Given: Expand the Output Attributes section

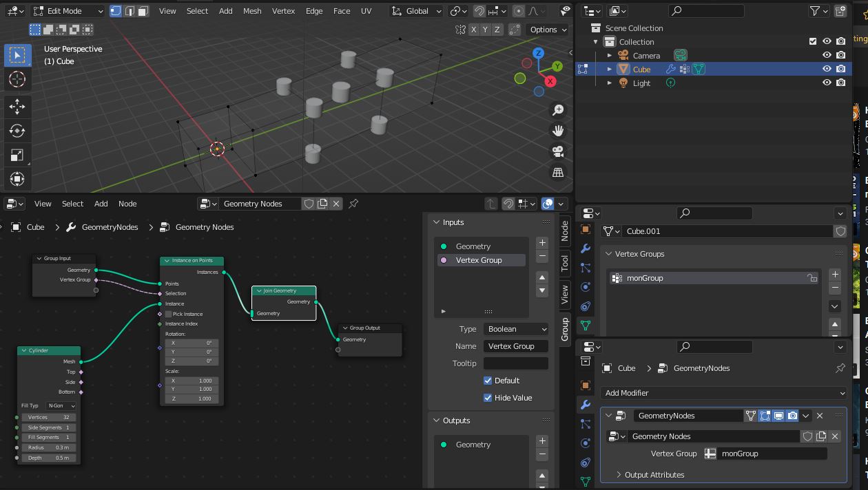Looking at the screenshot, I should pyautogui.click(x=650, y=475).
